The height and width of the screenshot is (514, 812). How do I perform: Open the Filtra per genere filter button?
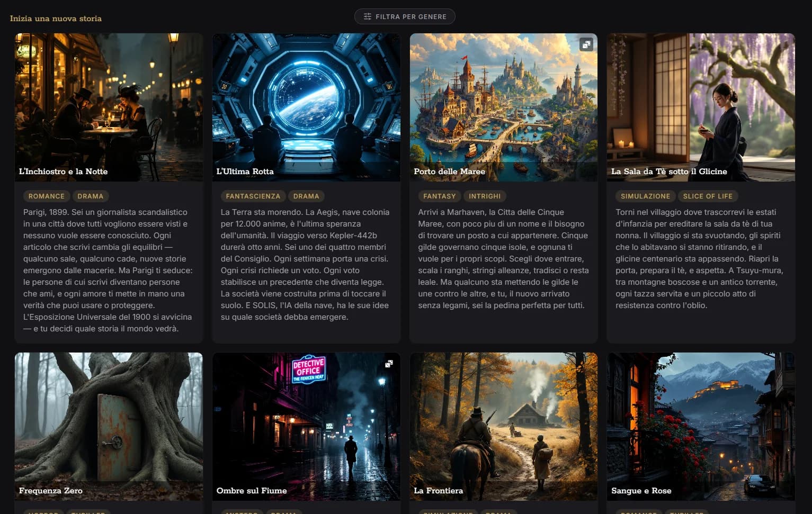coord(405,16)
